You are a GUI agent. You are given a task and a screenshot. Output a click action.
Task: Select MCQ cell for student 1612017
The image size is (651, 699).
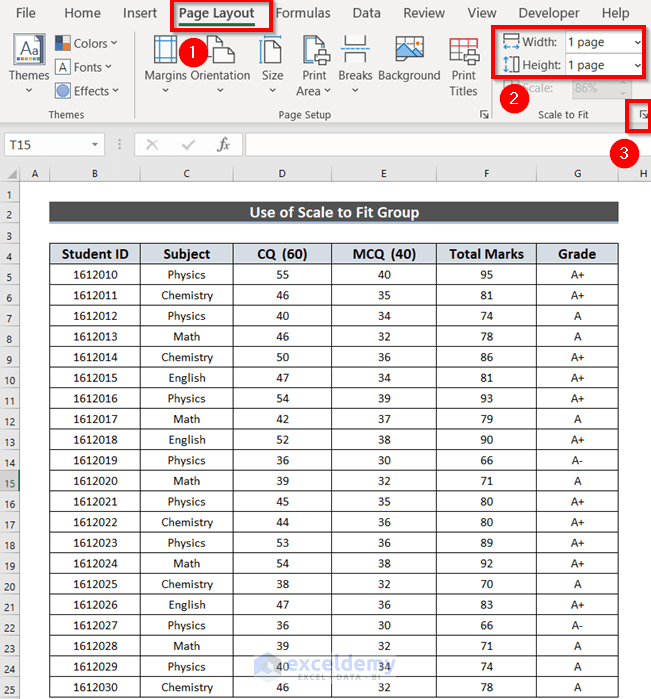[x=384, y=419]
